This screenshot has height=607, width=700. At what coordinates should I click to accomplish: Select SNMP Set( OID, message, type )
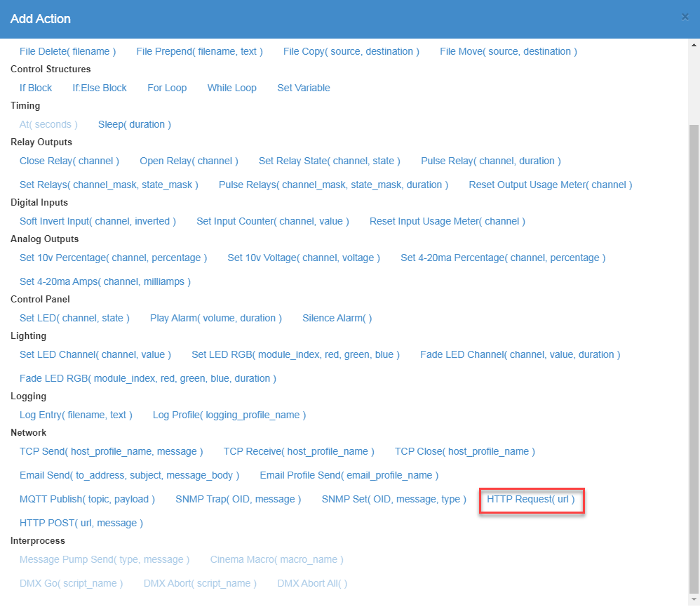[x=393, y=500]
